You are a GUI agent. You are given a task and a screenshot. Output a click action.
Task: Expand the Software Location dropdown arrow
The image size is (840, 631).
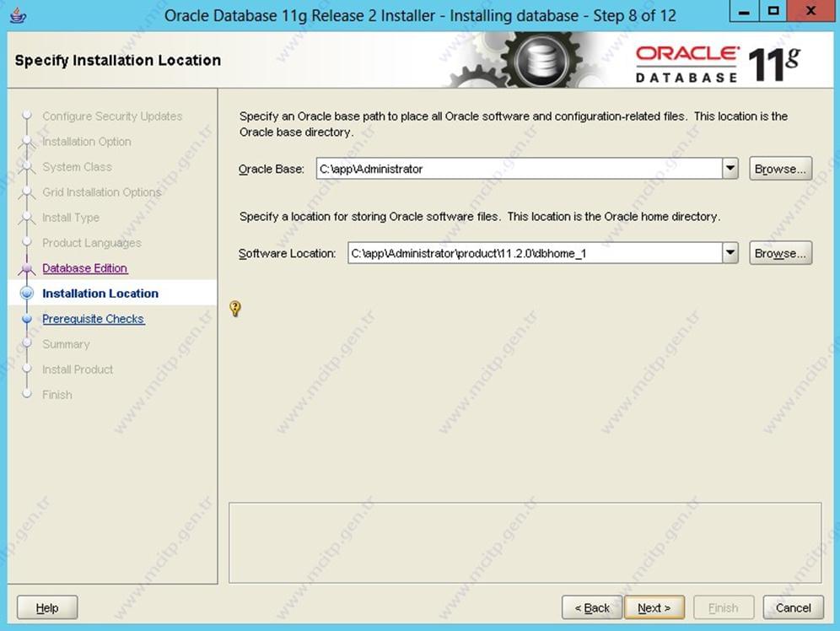pyautogui.click(x=730, y=253)
